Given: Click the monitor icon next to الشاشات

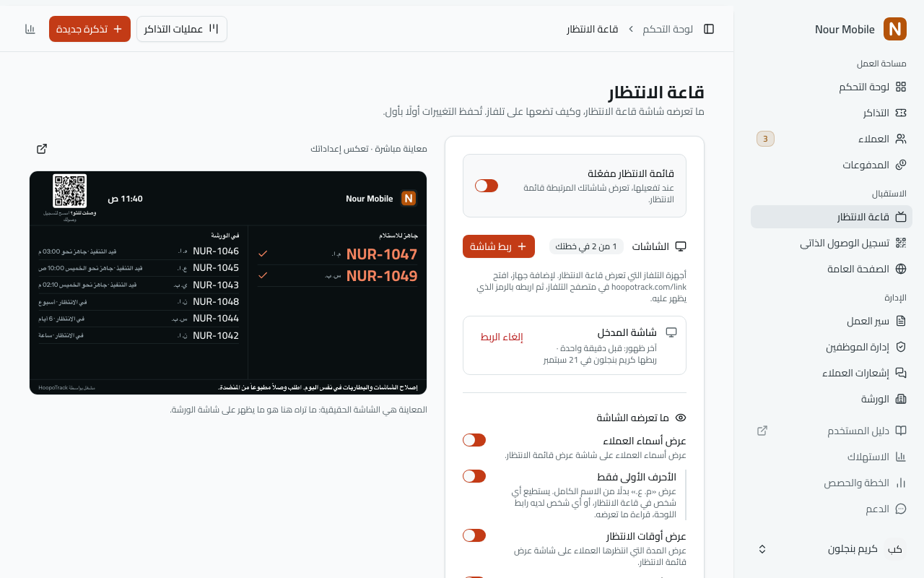Looking at the screenshot, I should coord(681,246).
